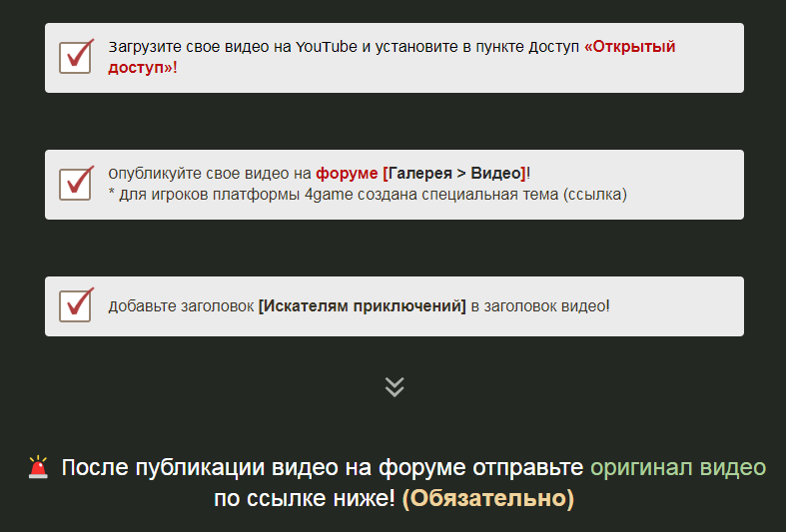Click the orange (Обязательно) text

point(488,498)
